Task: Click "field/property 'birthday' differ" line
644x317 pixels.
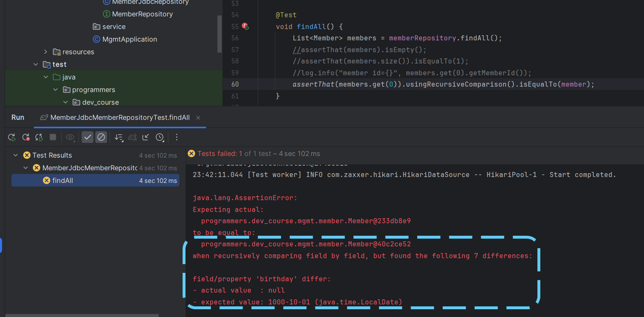Action: [x=261, y=279]
